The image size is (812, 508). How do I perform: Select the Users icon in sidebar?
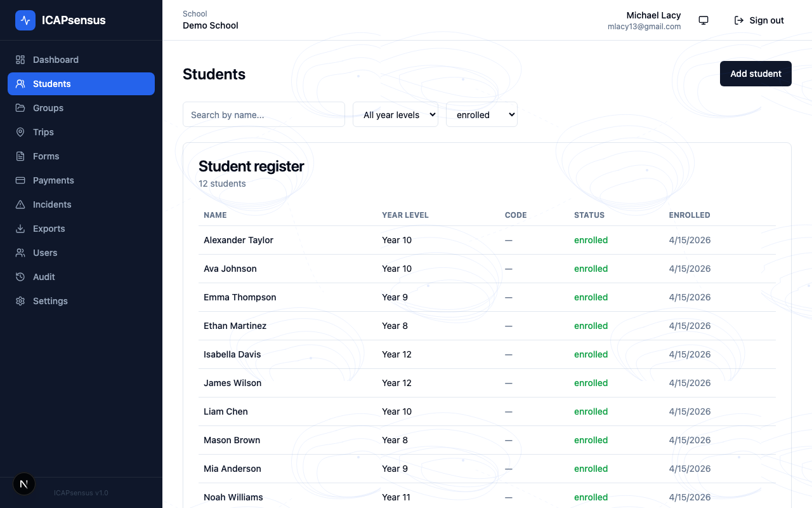point(20,252)
